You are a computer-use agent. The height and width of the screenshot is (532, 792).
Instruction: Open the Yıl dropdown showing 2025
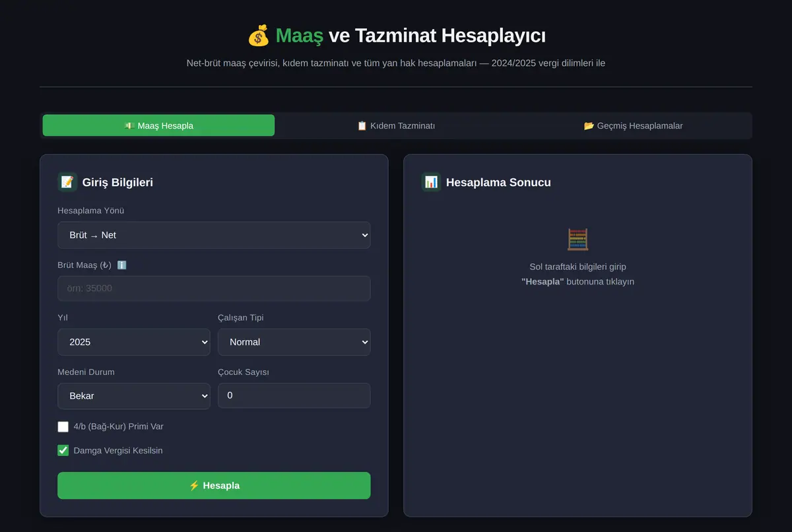point(134,342)
